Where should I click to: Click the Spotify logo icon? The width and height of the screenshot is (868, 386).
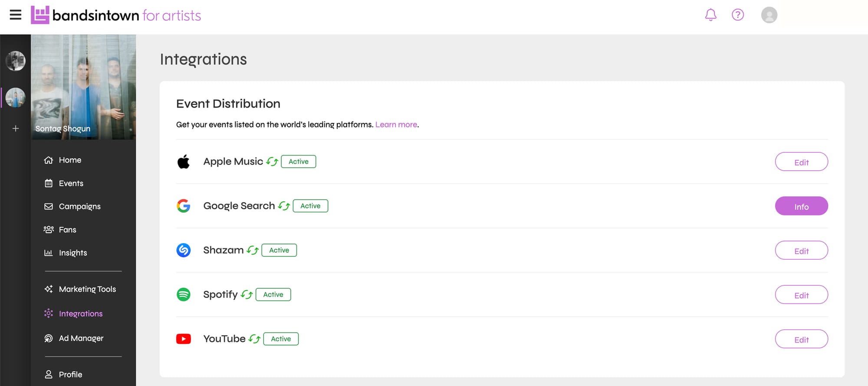pyautogui.click(x=184, y=294)
